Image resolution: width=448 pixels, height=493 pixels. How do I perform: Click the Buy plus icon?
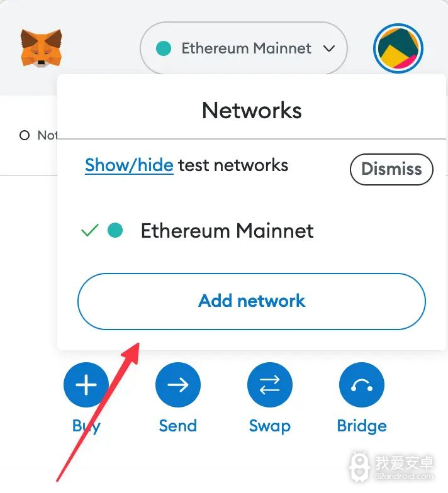coord(86,385)
